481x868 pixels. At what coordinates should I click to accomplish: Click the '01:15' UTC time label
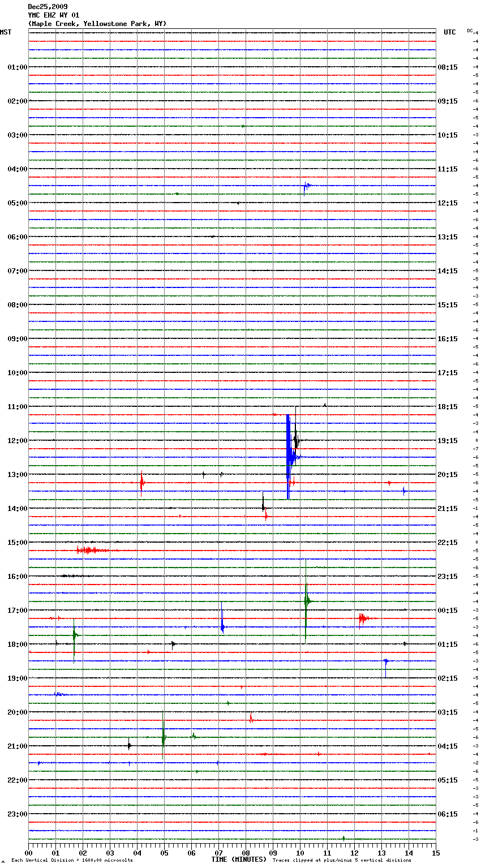click(x=448, y=644)
